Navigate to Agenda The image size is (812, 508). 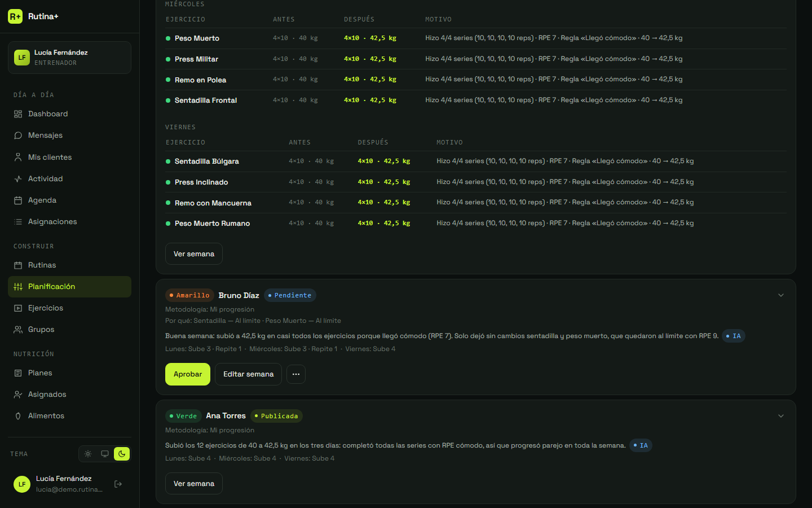[x=69, y=200]
